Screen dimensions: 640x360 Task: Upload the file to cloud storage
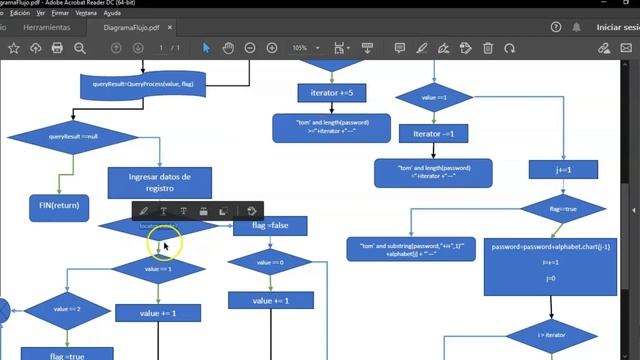click(36, 48)
